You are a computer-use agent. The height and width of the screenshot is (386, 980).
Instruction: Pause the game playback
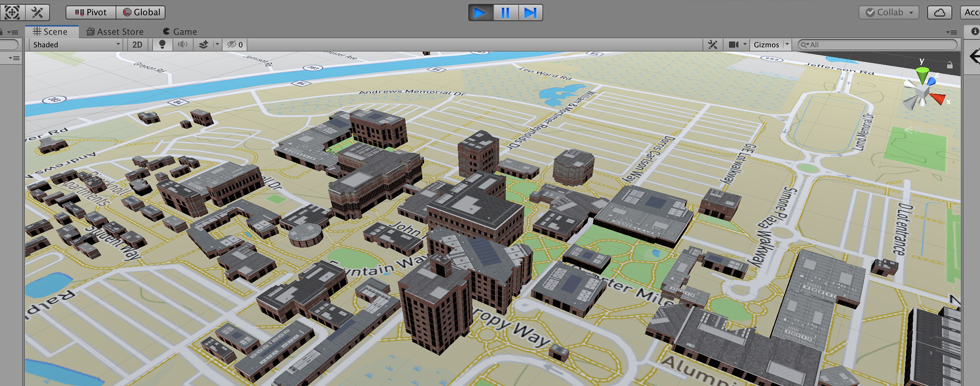[505, 12]
